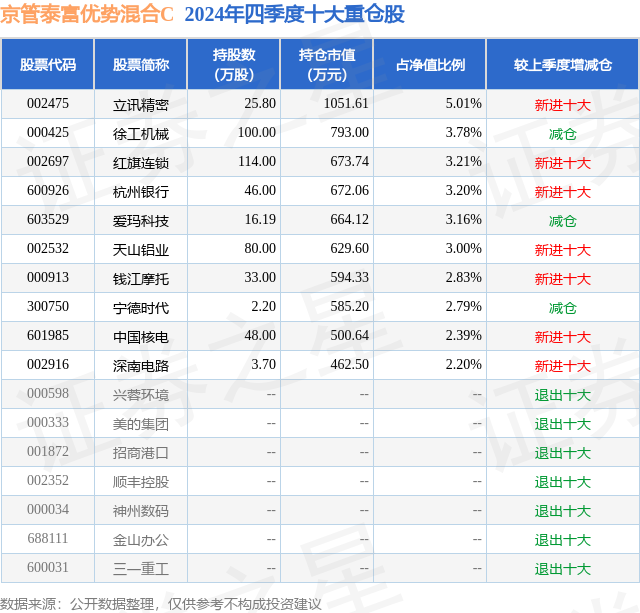The image size is (640, 613).
Task: Click the 持仓市值(万元) column header
Action: tap(327, 64)
